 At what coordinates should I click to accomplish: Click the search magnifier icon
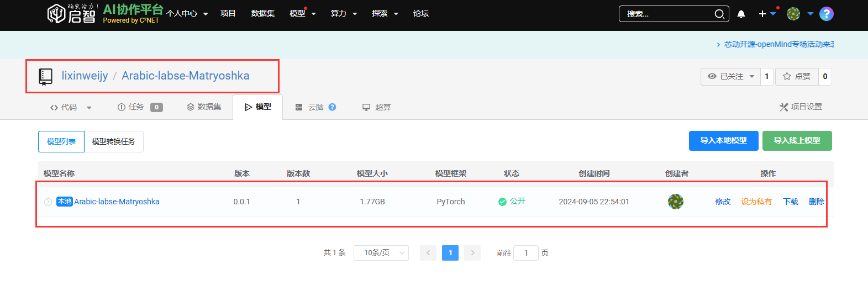point(719,14)
